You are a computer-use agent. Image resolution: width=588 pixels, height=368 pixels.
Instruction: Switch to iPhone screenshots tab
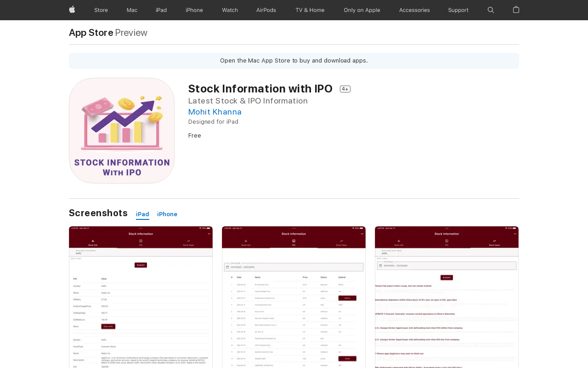point(167,214)
